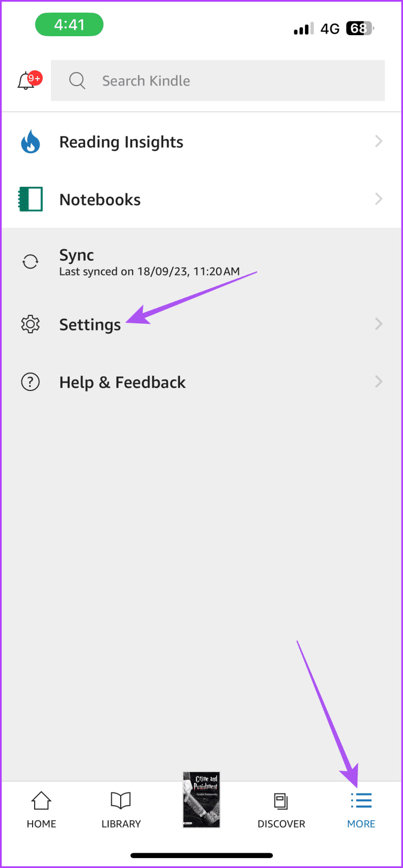Tap the magnifying glass in the search bar
The width and height of the screenshot is (403, 868).
pos(77,81)
